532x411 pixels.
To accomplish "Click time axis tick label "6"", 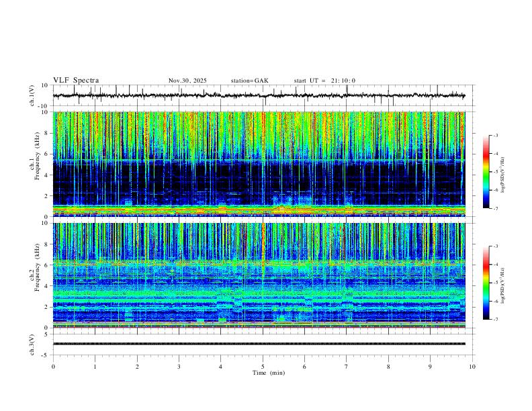I will click(x=304, y=367).
